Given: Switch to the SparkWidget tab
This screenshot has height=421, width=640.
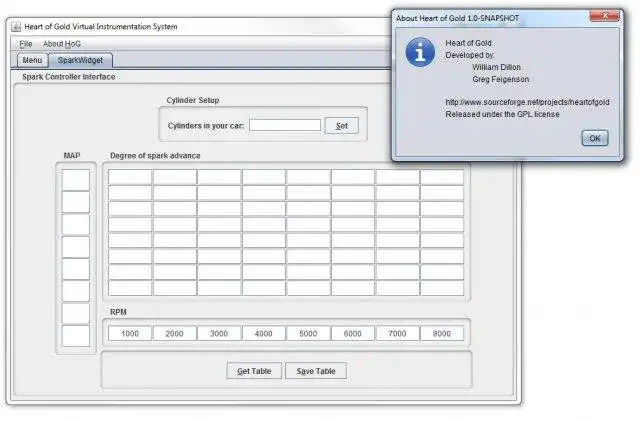Looking at the screenshot, I should pyautogui.click(x=80, y=60).
